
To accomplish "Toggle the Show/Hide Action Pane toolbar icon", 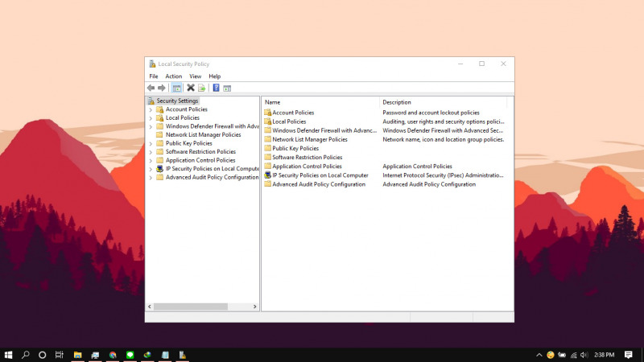I will click(x=227, y=88).
